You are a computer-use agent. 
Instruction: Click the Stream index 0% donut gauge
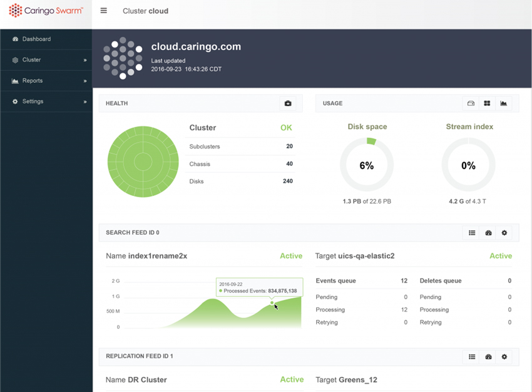tap(468, 165)
